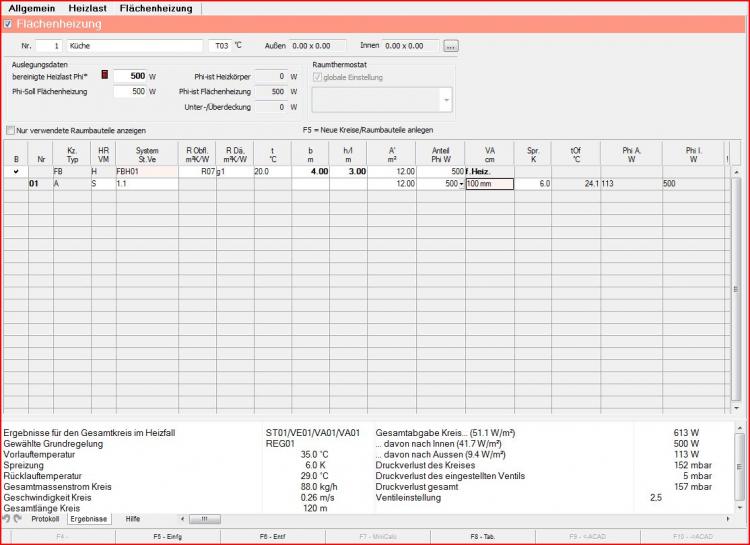This screenshot has height=545, width=750.
Task: Click the Phi-Soll Flächenheizung value field
Action: pyautogui.click(x=130, y=91)
